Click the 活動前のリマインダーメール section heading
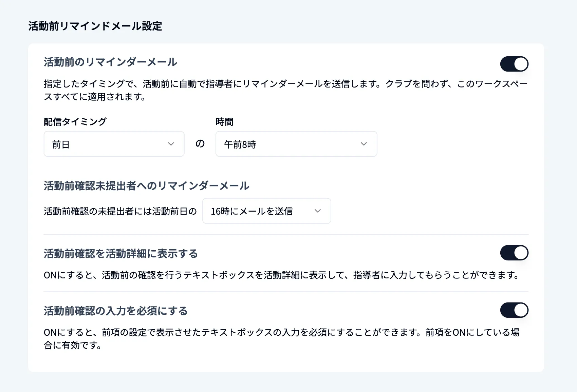This screenshot has height=392, width=577. [110, 62]
